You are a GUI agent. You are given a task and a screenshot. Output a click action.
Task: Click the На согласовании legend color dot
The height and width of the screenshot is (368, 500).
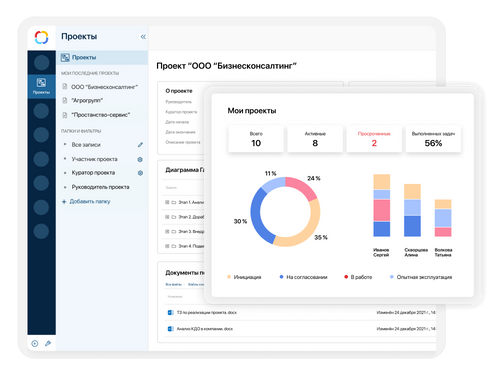coord(281,277)
